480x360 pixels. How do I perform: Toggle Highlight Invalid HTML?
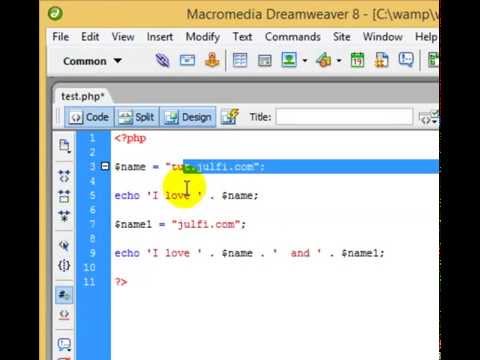64,314
